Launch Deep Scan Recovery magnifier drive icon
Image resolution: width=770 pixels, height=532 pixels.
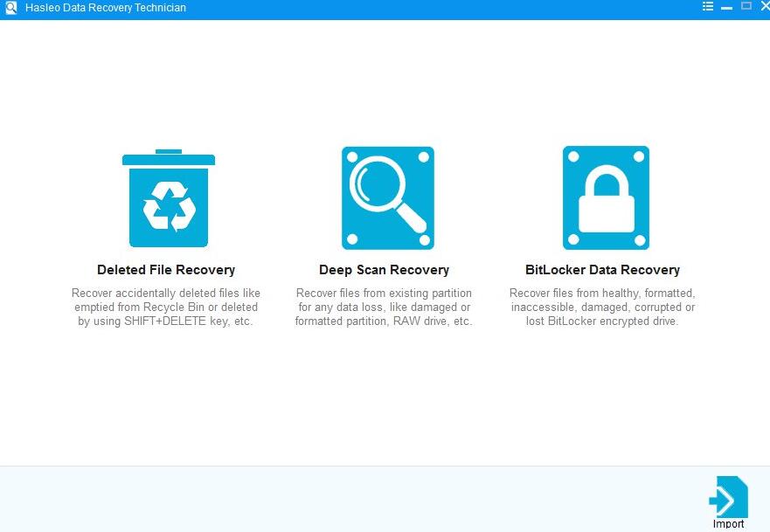(x=388, y=198)
